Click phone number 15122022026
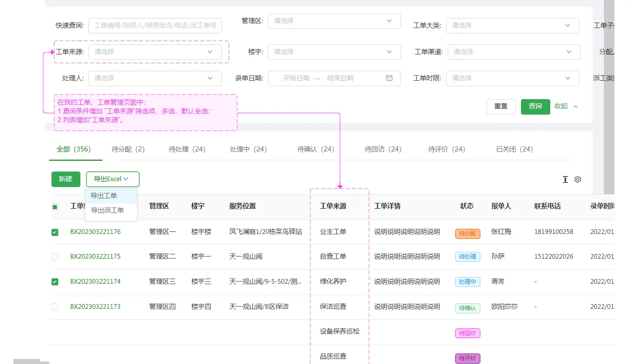629x364 pixels. pyautogui.click(x=554, y=256)
